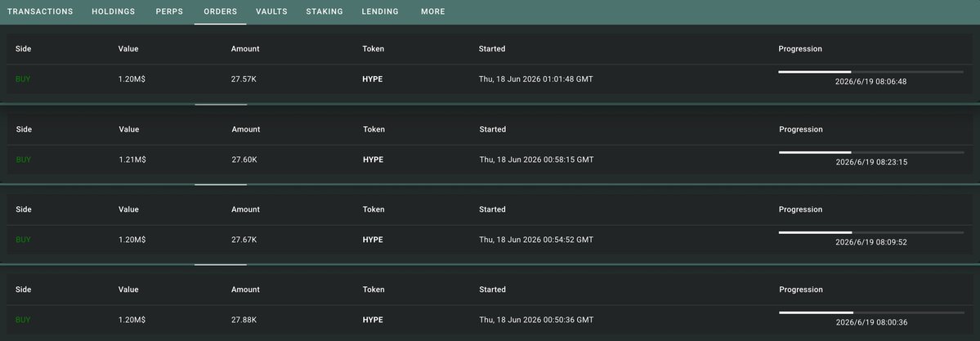This screenshot has height=341, width=980.
Task: Click HYPE token in the 27.88K order
Action: click(374, 320)
